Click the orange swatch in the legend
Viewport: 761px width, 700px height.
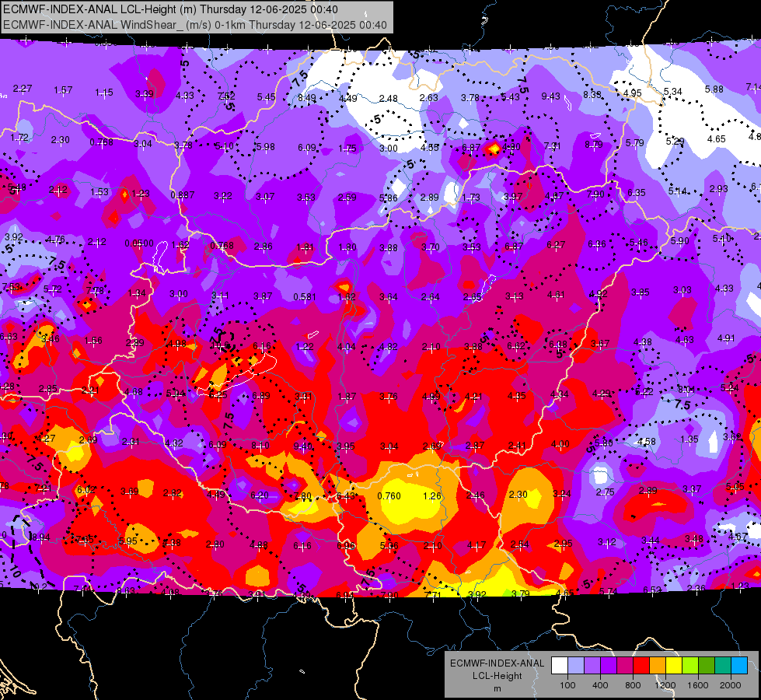coord(658,666)
